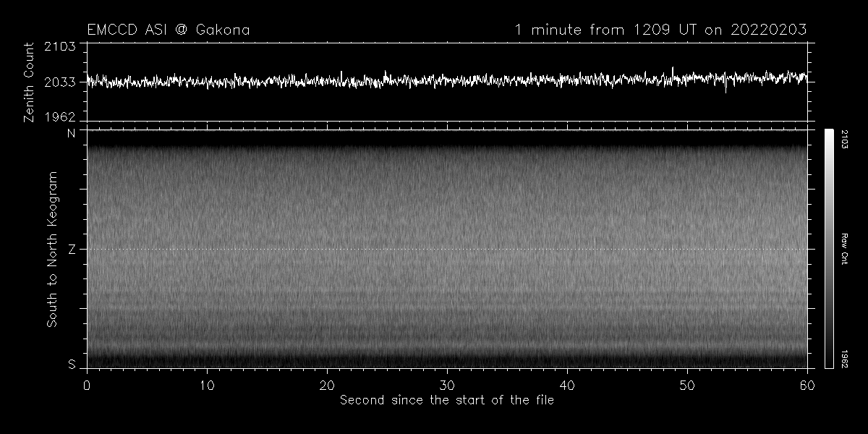Click the 50 second tick label
The width and height of the screenshot is (868, 434).
(x=687, y=384)
